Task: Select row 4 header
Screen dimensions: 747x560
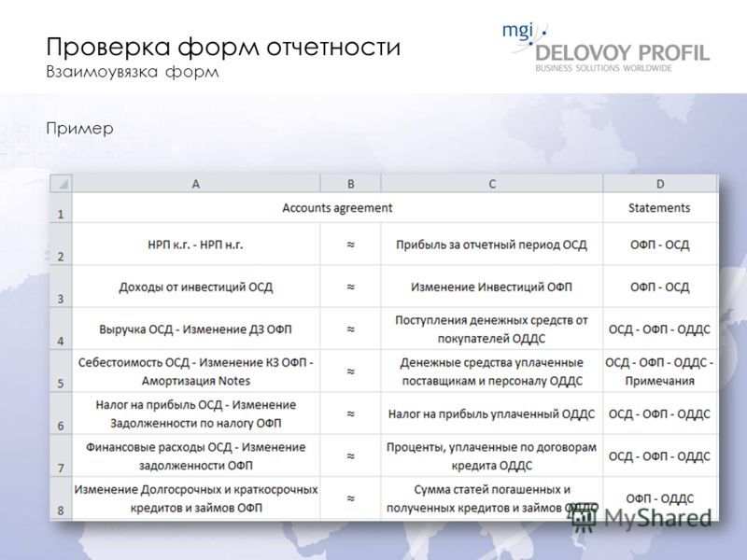Action: pyautogui.click(x=61, y=329)
